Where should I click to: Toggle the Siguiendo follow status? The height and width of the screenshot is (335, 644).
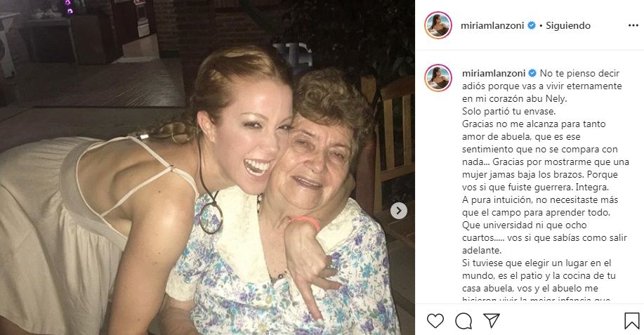(568, 26)
